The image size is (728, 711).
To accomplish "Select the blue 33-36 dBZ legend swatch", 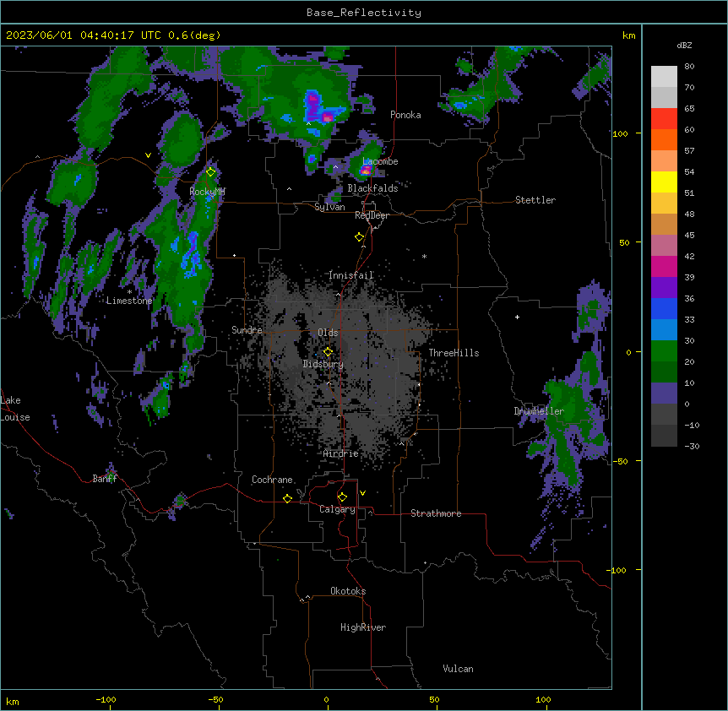I will 664,308.
